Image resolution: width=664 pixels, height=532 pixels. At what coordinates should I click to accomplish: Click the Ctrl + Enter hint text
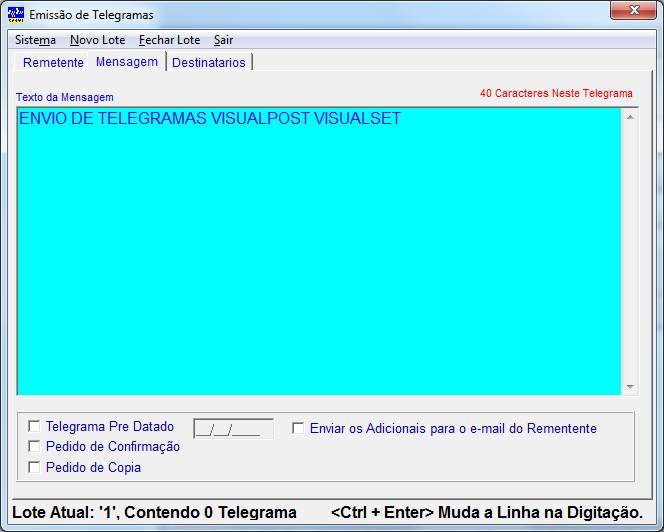[487, 513]
